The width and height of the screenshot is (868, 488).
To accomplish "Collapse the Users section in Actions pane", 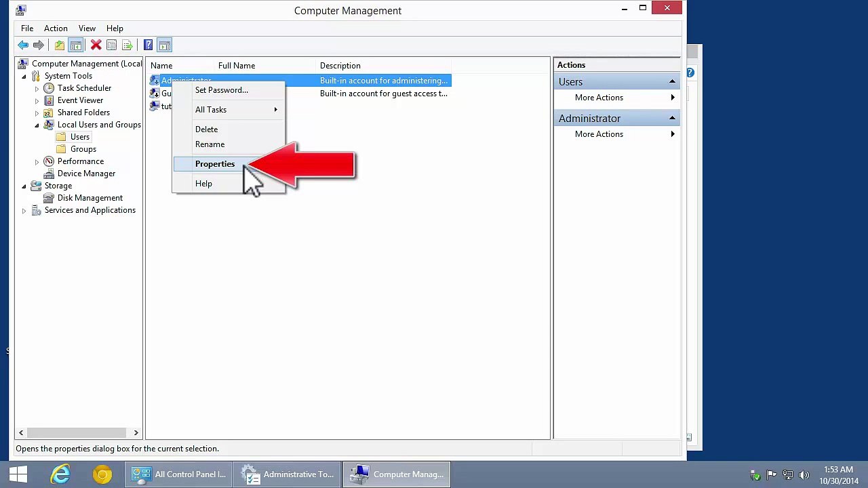I will (672, 82).
